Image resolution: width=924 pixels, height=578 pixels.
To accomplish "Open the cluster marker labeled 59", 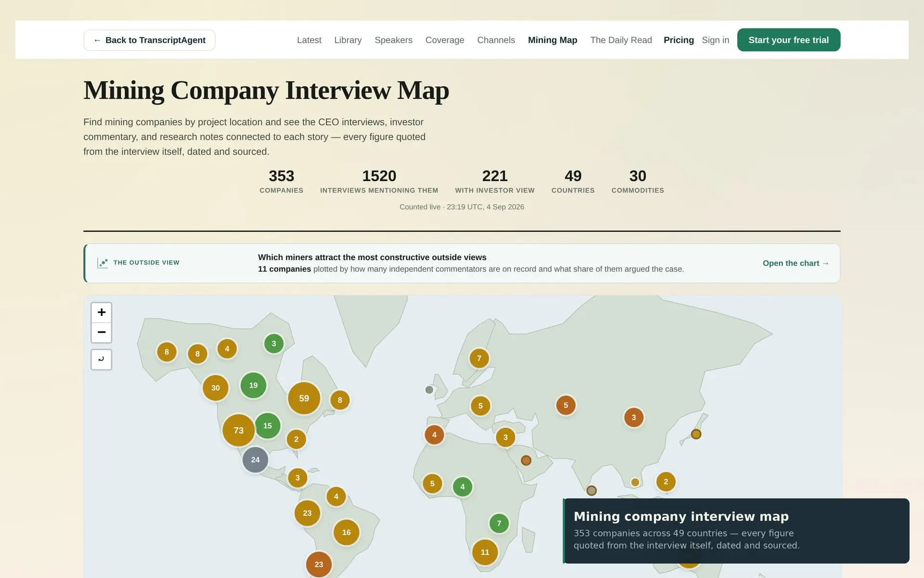I will [304, 398].
